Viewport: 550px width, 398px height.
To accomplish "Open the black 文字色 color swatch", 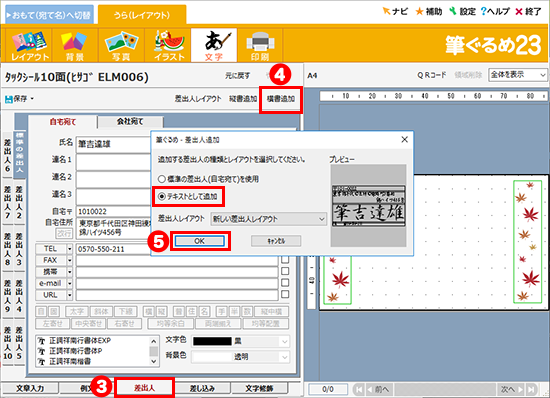I will pos(212,341).
